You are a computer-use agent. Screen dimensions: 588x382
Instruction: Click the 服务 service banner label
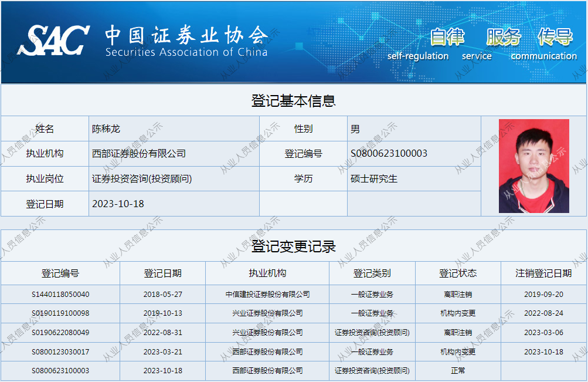click(503, 38)
